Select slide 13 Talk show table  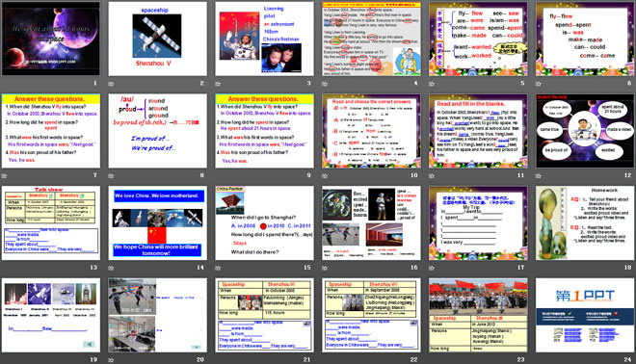pyautogui.click(x=51, y=223)
